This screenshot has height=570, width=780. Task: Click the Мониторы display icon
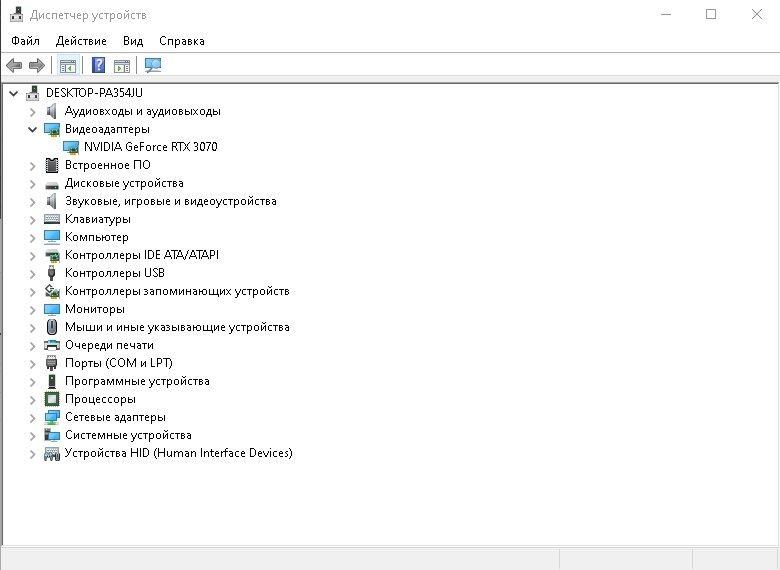52,309
